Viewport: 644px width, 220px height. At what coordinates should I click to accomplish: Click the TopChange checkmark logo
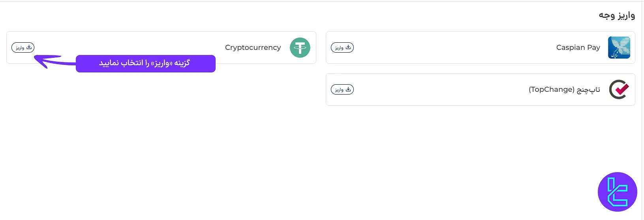point(619,89)
